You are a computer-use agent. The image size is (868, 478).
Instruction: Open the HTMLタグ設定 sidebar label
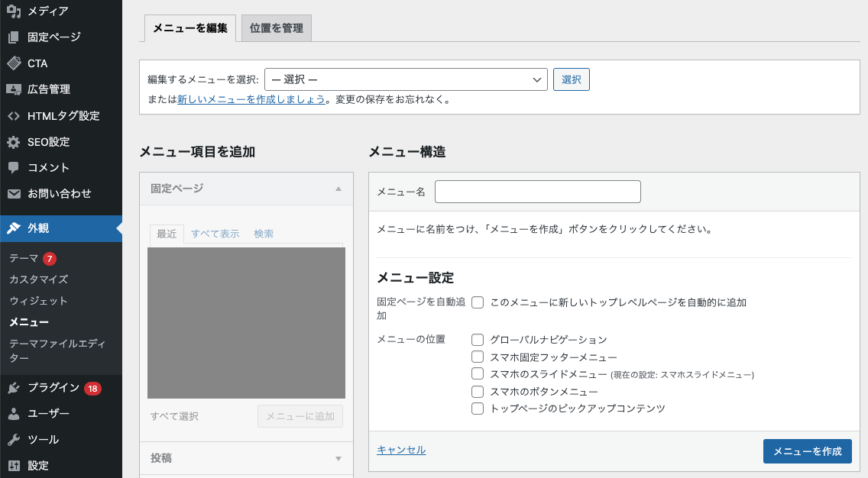(63, 115)
